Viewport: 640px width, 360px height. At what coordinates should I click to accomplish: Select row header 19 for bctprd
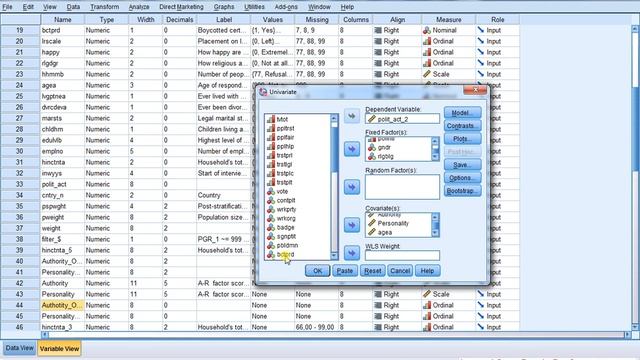20,30
